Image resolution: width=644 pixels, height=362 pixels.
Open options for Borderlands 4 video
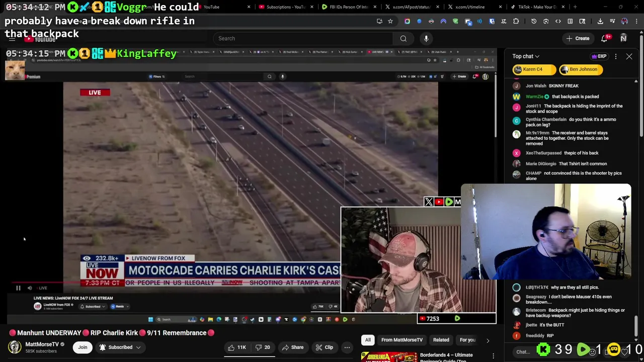pyautogui.click(x=494, y=355)
